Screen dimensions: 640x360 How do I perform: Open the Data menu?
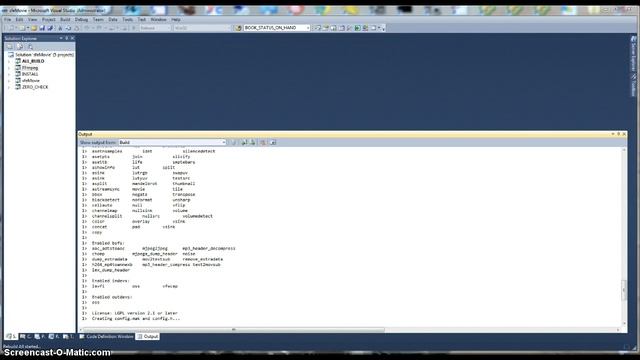click(x=113, y=19)
